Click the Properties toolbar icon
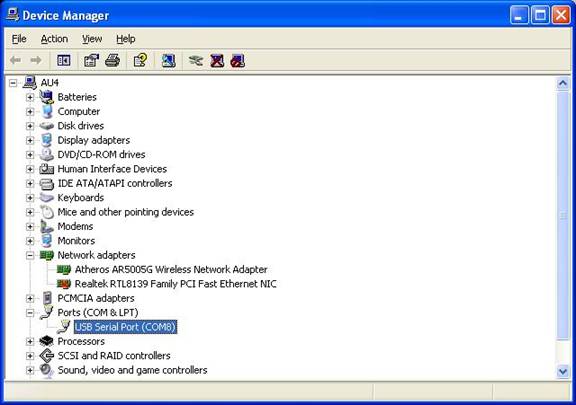 pyautogui.click(x=91, y=60)
